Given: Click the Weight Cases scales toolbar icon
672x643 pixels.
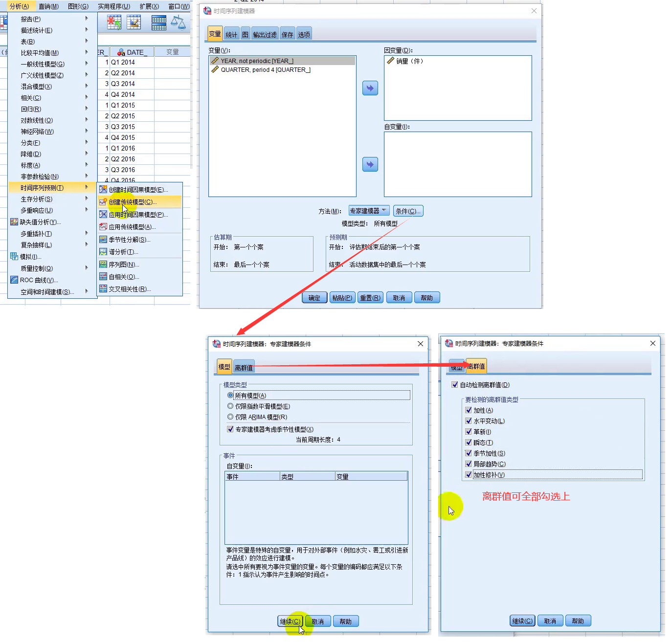Looking at the screenshot, I should [x=178, y=22].
